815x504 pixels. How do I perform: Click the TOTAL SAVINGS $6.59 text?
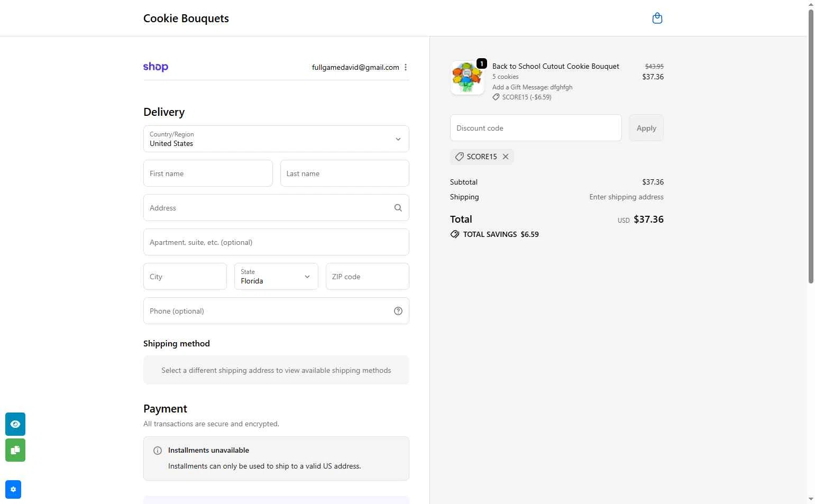click(x=501, y=234)
